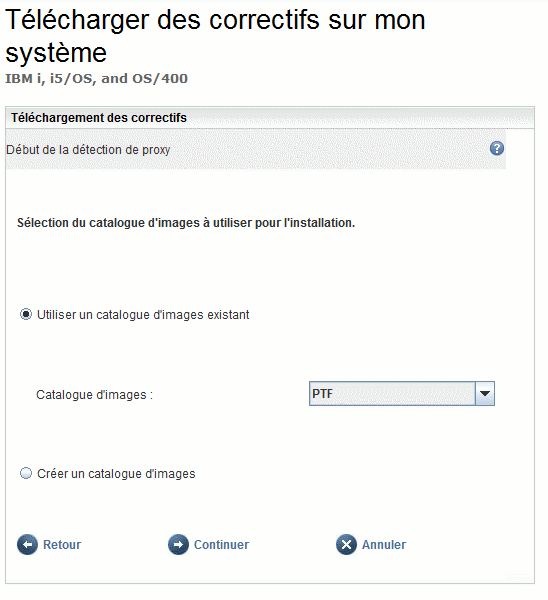Open the blue question mark help icon
The height and width of the screenshot is (600, 548).
[x=497, y=148]
